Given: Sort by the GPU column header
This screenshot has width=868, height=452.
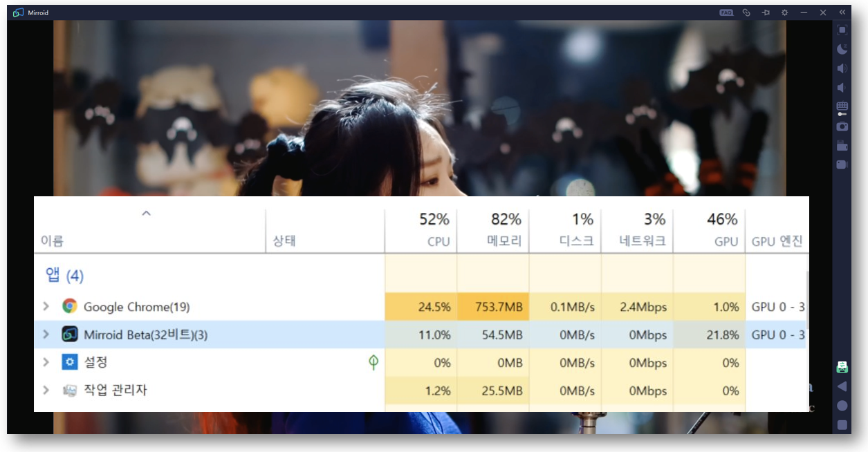Looking at the screenshot, I should tap(727, 242).
